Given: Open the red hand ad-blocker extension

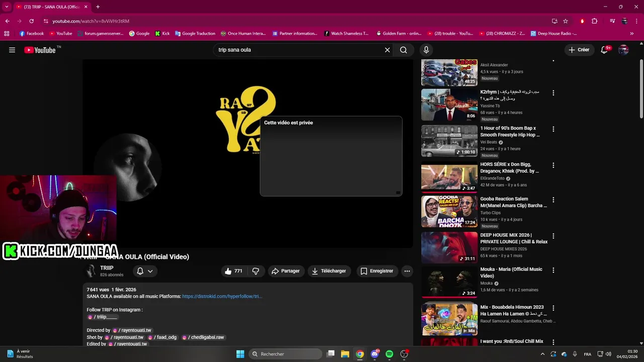Looking at the screenshot, I should (582, 21).
